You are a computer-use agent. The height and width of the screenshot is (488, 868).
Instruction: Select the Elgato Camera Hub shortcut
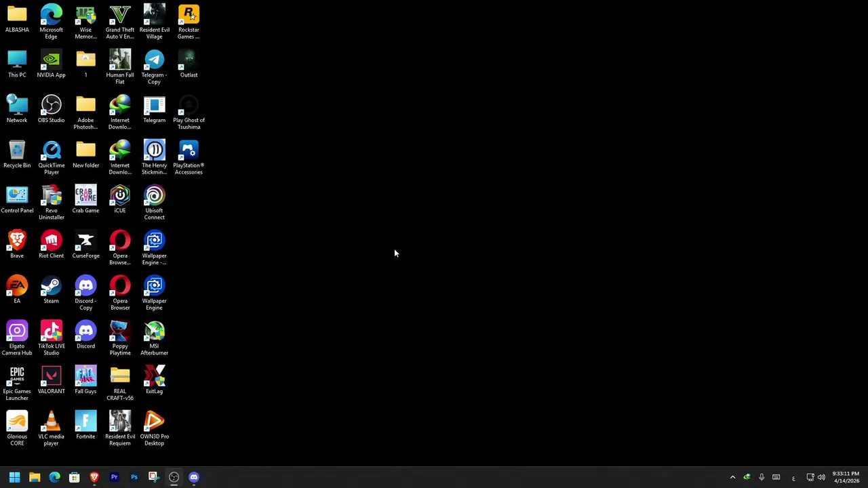coord(17,338)
